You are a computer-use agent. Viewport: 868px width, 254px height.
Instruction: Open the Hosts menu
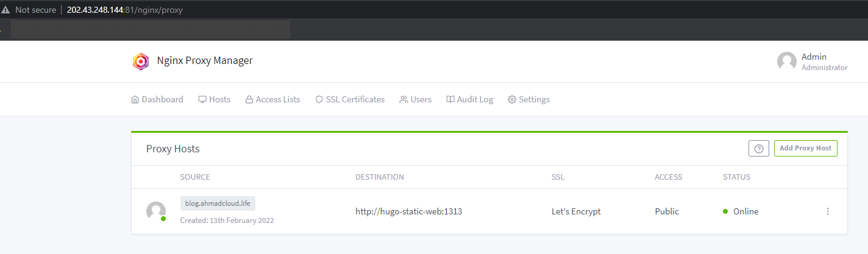pyautogui.click(x=215, y=99)
